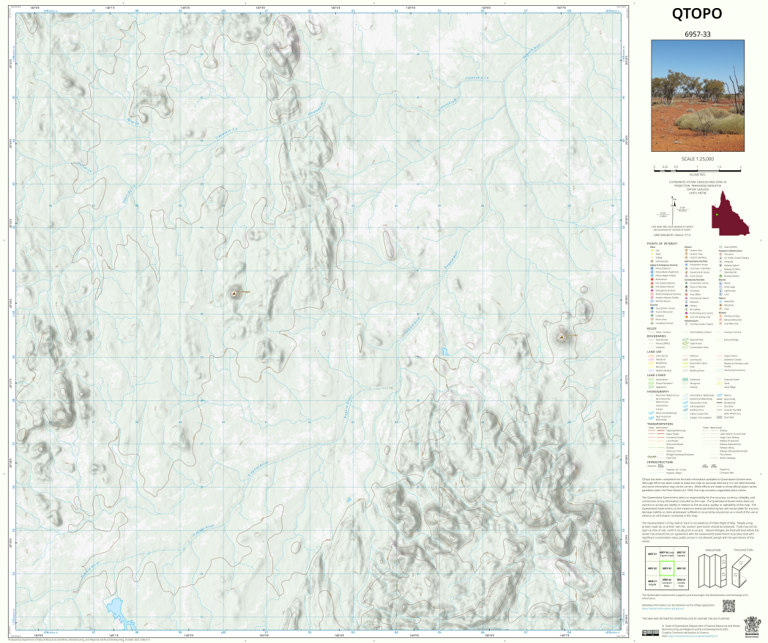Open the outback cover photo thumbnail
This screenshot has height=643, width=768.
[x=697, y=96]
